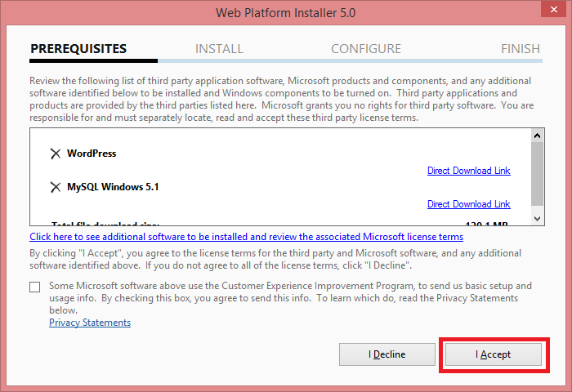The width and height of the screenshot is (572, 392).
Task: Click the MySQL Windows 5.1 item name
Action: click(x=113, y=187)
